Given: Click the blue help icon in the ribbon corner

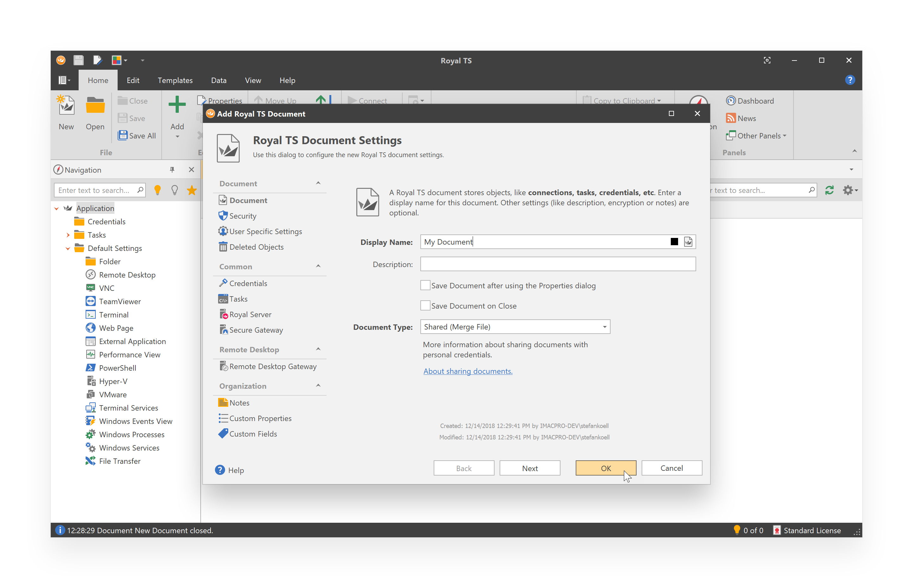Looking at the screenshot, I should tap(850, 80).
